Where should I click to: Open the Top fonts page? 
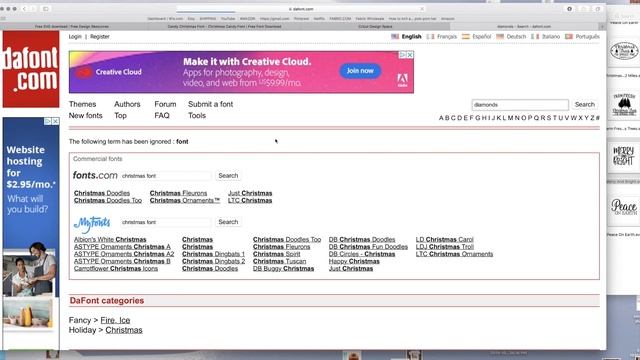[120, 116]
